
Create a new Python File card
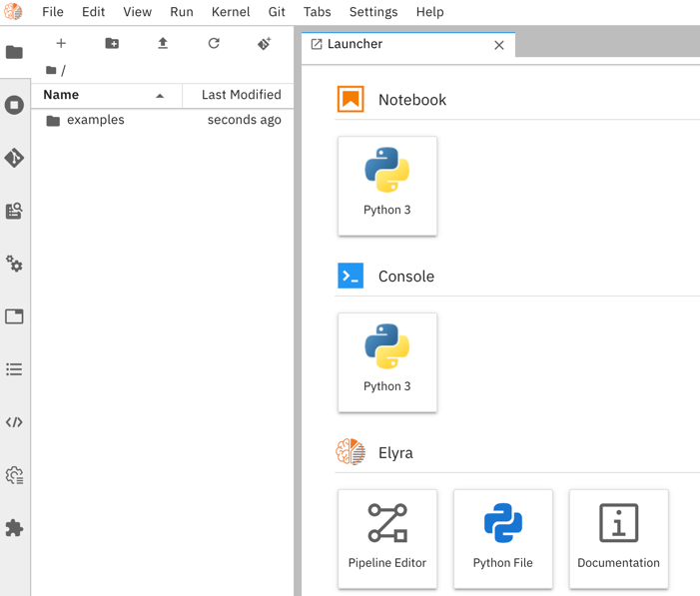click(x=503, y=539)
